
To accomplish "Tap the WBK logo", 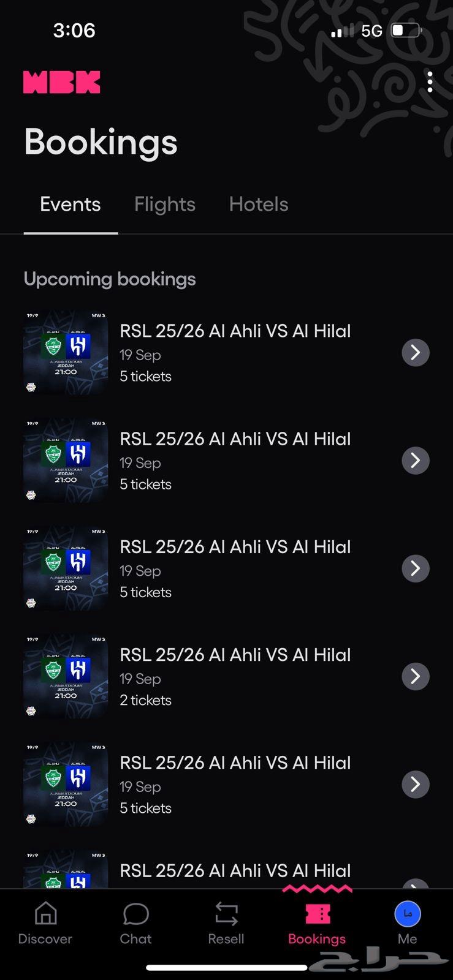I will [x=61, y=81].
